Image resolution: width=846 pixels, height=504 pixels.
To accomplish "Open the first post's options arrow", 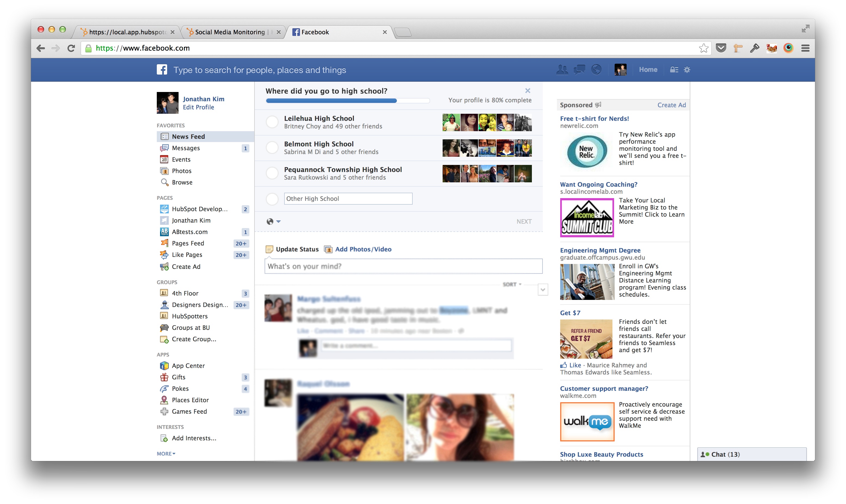I will (x=543, y=290).
